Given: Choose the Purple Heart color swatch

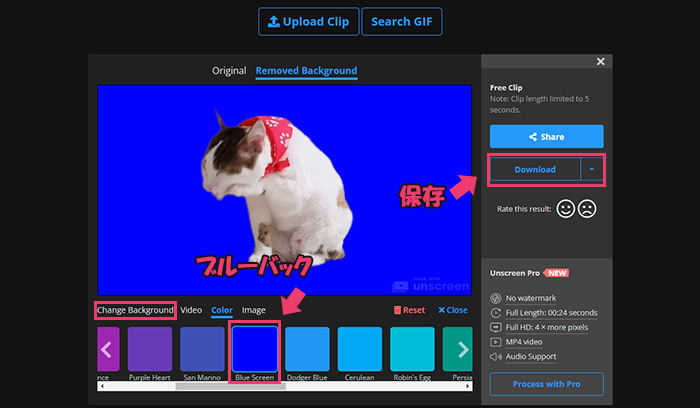Looking at the screenshot, I should (149, 349).
